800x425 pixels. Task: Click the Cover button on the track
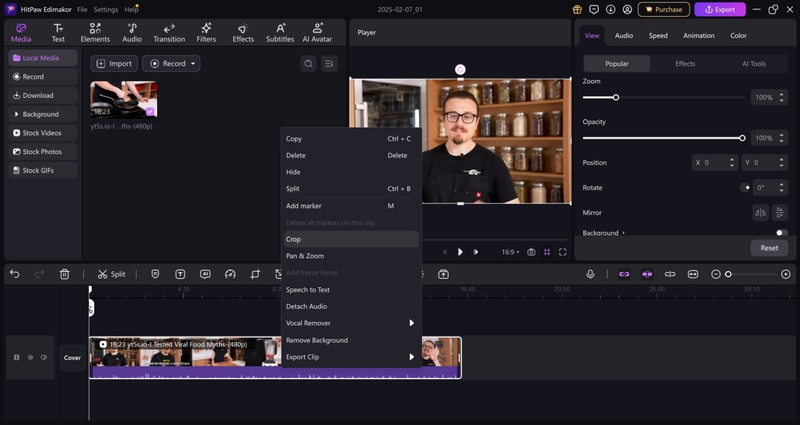pos(72,358)
